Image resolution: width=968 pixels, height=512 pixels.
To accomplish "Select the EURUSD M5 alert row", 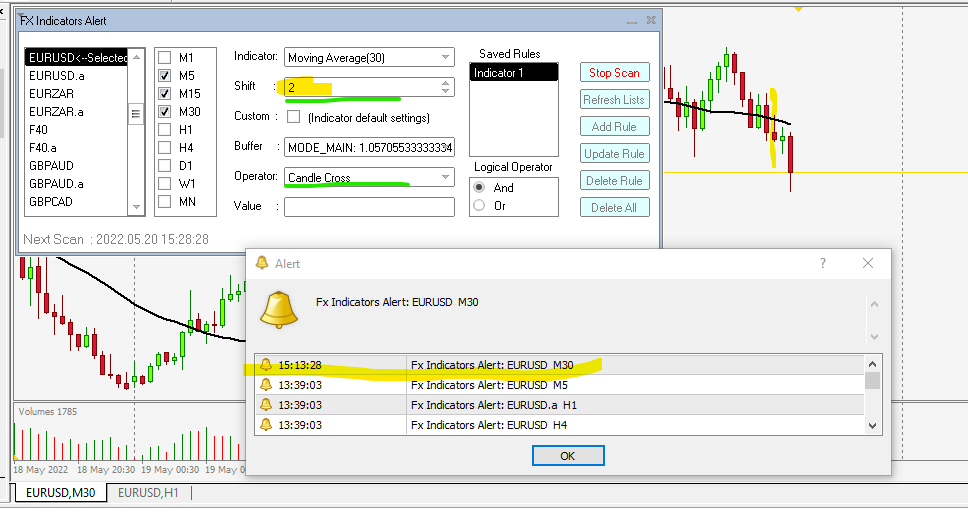I will 560,385.
